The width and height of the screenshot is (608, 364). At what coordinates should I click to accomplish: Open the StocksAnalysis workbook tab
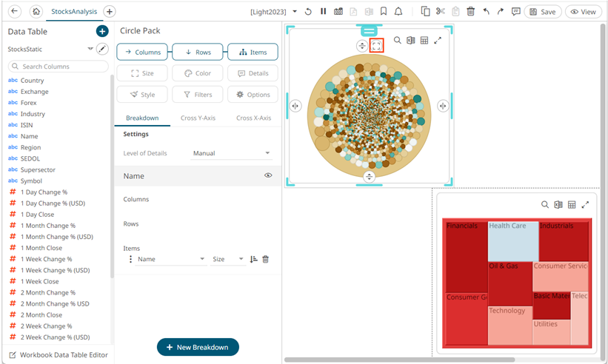click(73, 12)
